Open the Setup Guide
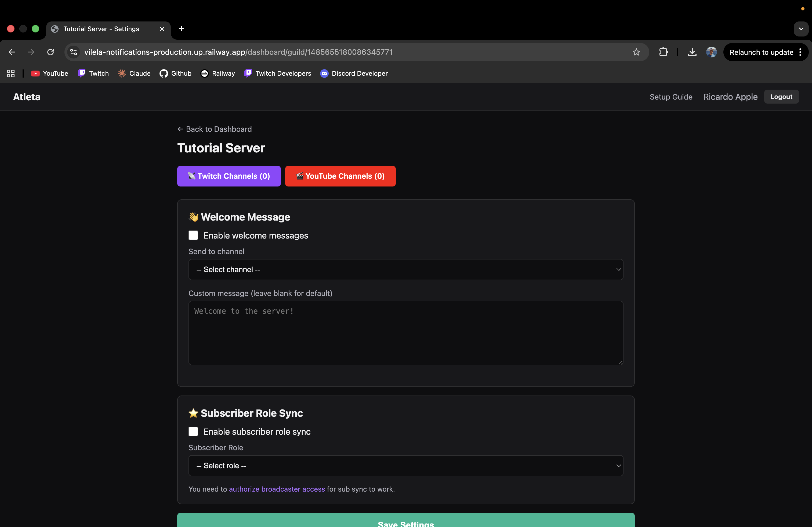Viewport: 812px width, 527px height. tap(670, 97)
